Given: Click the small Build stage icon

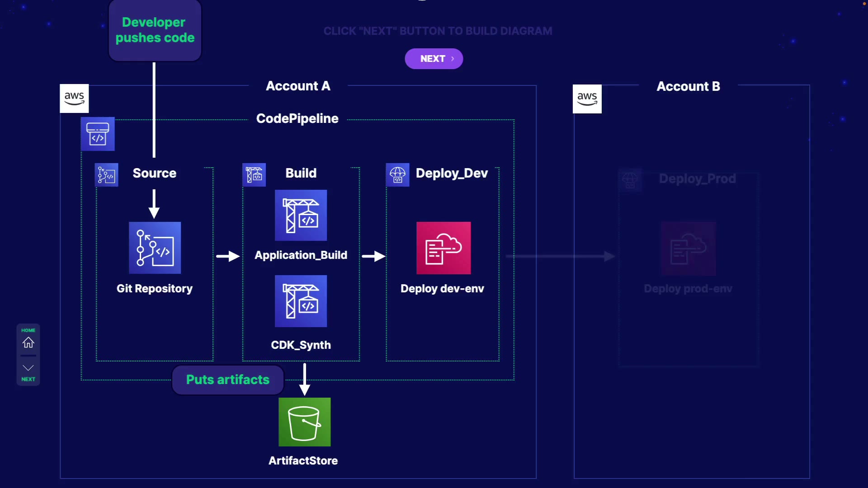Looking at the screenshot, I should (254, 175).
